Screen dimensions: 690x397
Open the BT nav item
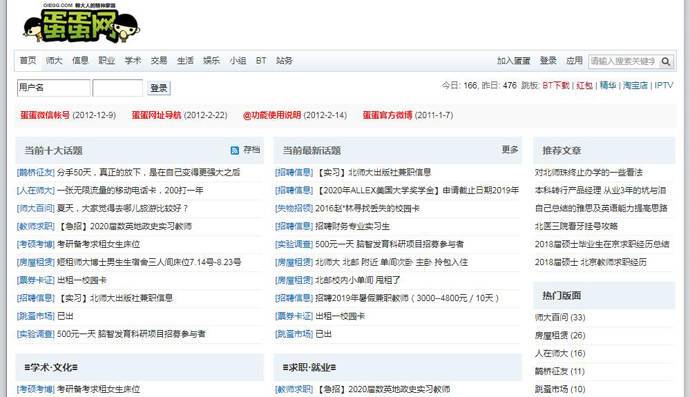click(261, 60)
